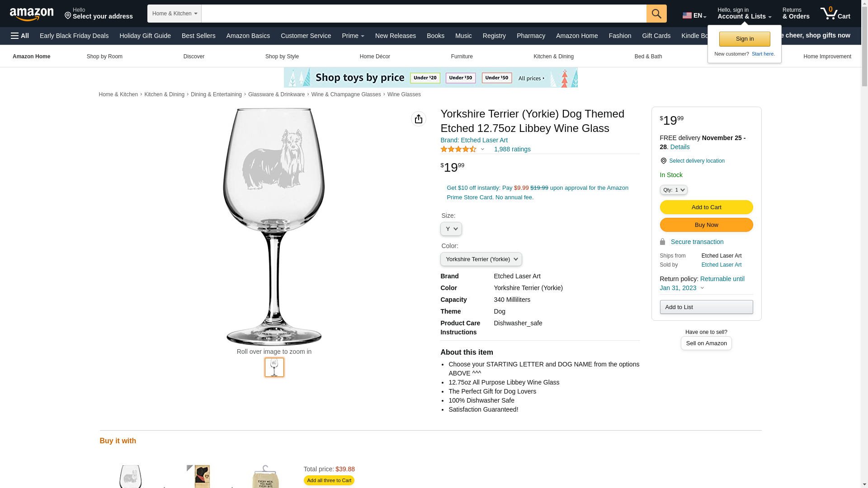
Task: Click the Buy Now button
Action: click(706, 225)
